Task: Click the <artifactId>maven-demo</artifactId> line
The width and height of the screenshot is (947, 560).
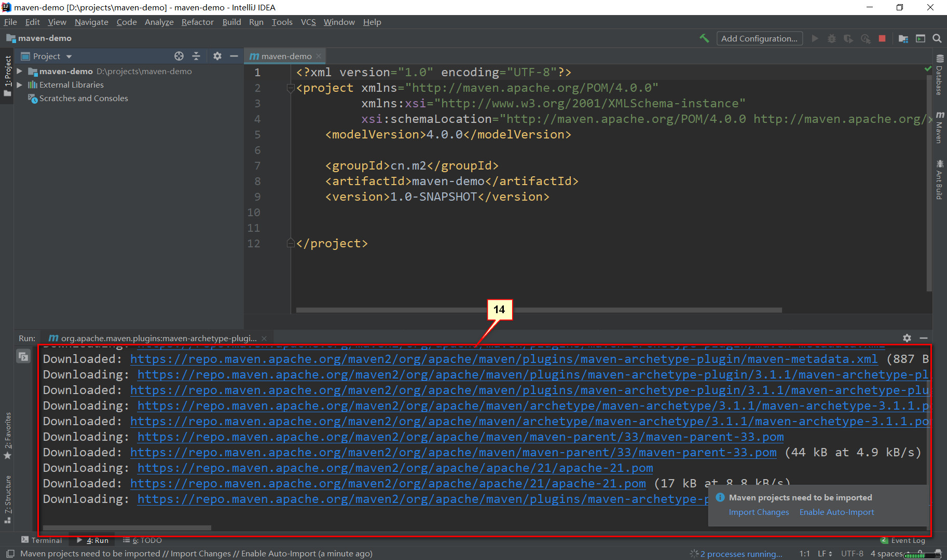Action: [452, 181]
